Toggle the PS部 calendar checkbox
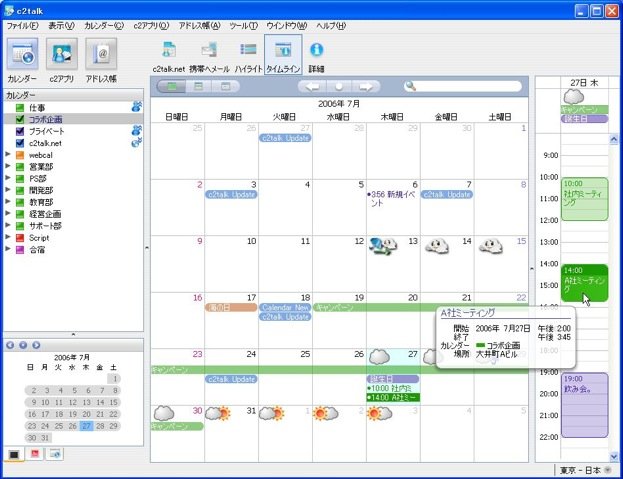Viewport: 623px width, 479px height. pyautogui.click(x=20, y=179)
